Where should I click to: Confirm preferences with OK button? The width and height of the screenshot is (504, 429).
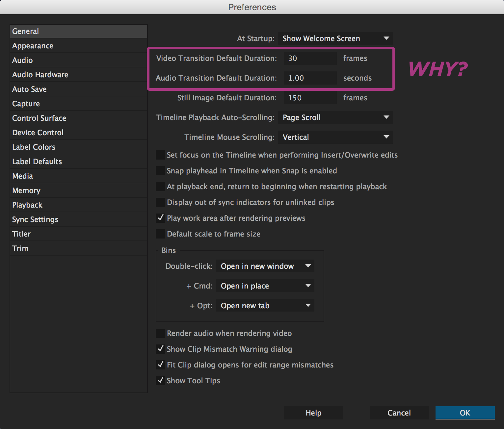pyautogui.click(x=465, y=413)
